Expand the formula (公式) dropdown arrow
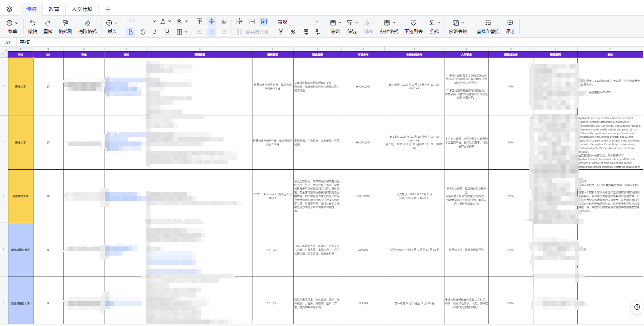 [439, 23]
